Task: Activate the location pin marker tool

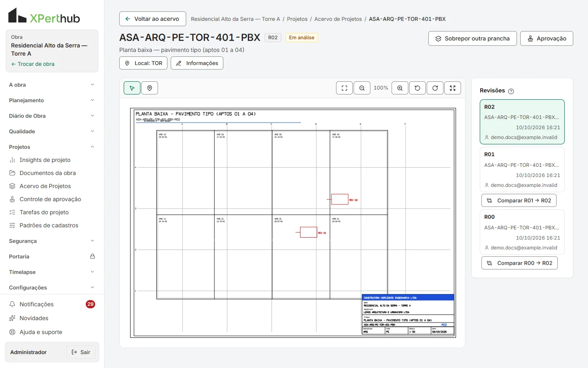Action: coord(150,88)
